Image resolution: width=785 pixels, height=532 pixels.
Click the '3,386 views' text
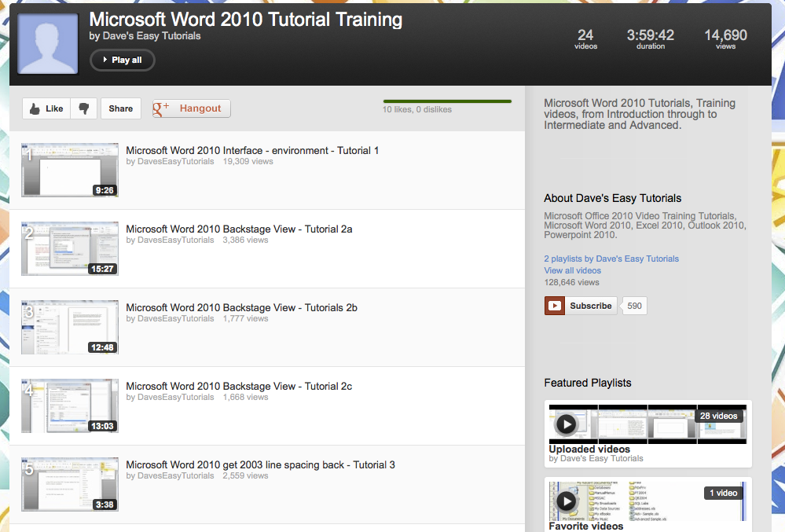(x=245, y=240)
